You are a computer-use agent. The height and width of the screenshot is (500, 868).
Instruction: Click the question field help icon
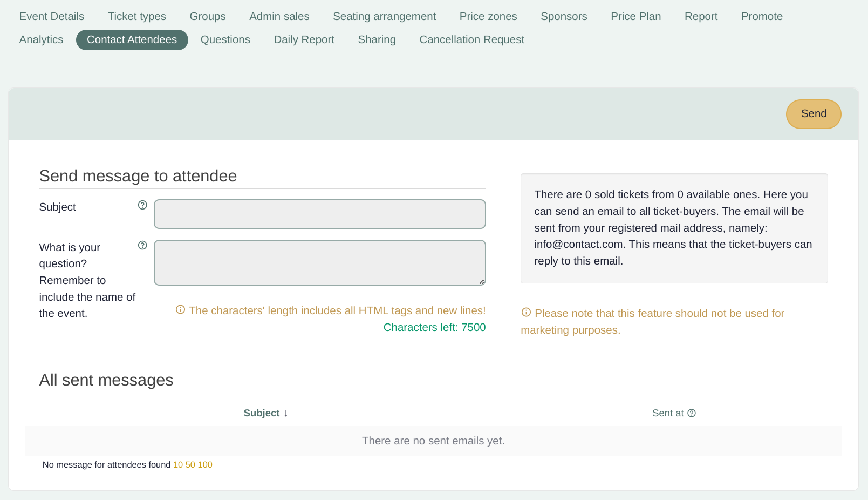coord(142,246)
